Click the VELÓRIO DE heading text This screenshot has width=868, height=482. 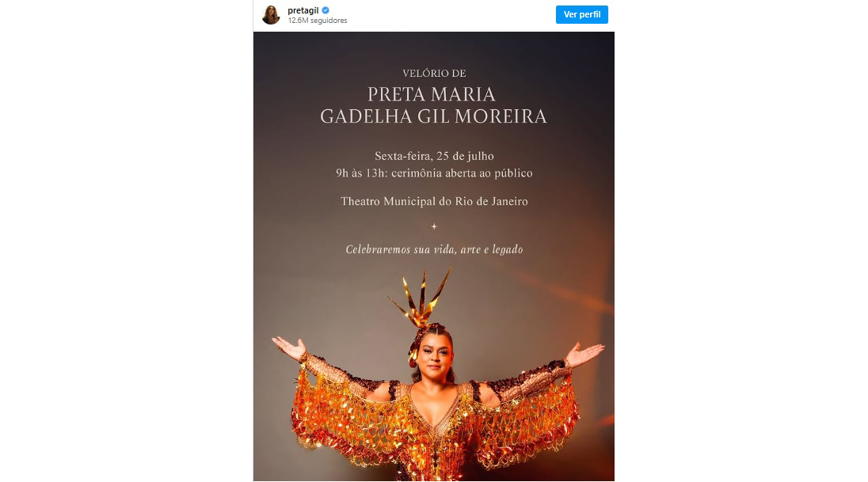click(x=434, y=73)
